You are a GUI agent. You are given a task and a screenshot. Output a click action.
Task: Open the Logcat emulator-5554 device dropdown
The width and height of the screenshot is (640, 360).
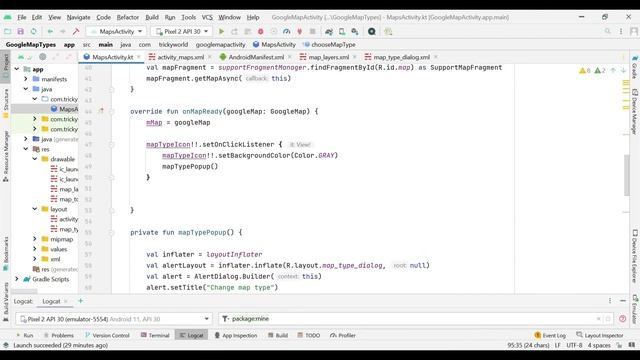coord(114,319)
